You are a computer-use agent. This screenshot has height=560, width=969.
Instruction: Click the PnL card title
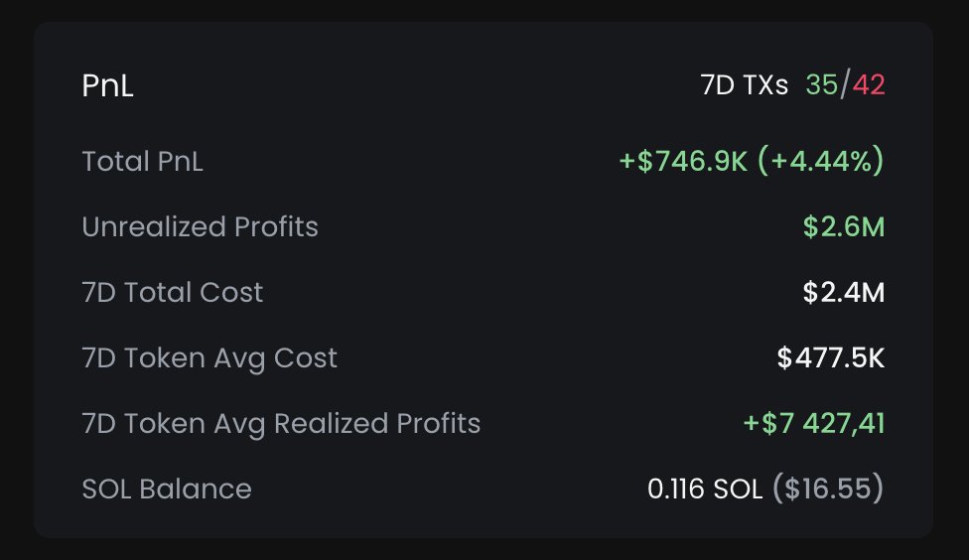(x=107, y=86)
